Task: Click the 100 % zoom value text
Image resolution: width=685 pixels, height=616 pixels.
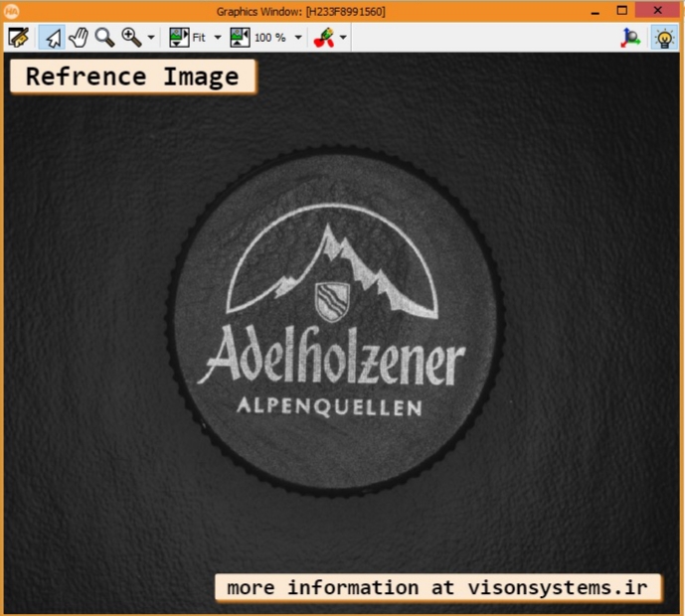Action: click(x=270, y=38)
